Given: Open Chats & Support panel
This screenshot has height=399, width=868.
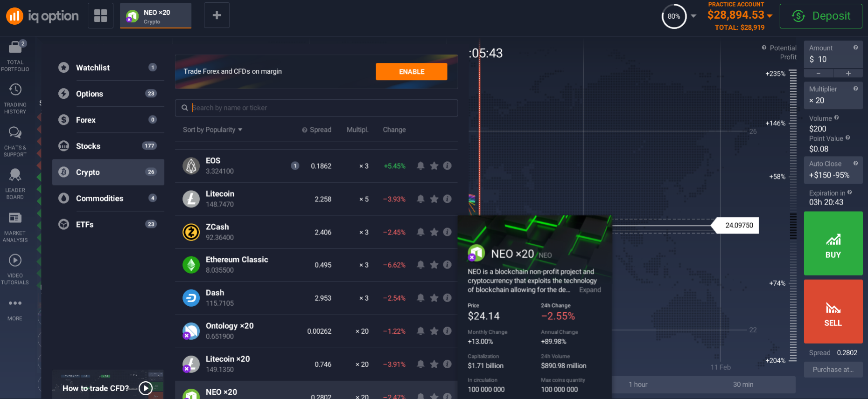Looking at the screenshot, I should [15, 142].
